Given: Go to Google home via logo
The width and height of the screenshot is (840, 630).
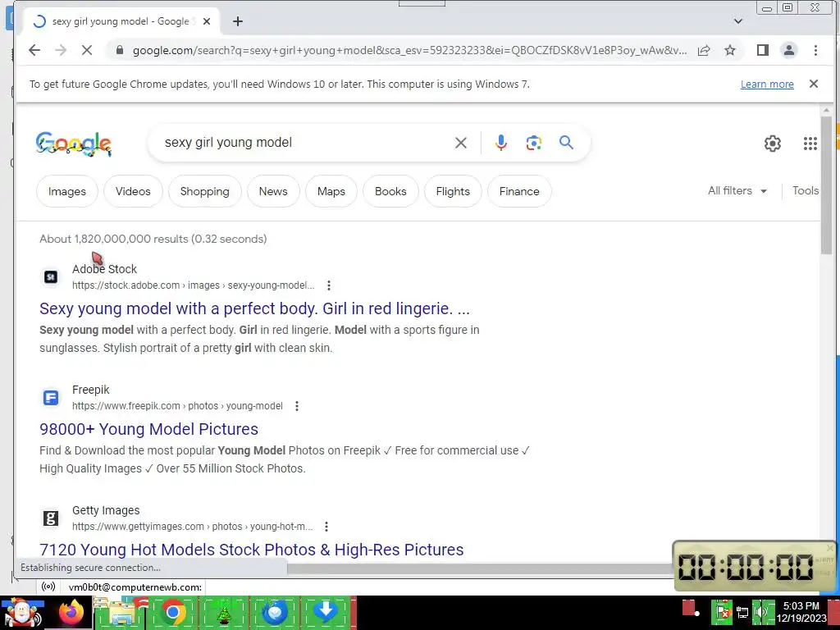Looking at the screenshot, I should 73,144.
